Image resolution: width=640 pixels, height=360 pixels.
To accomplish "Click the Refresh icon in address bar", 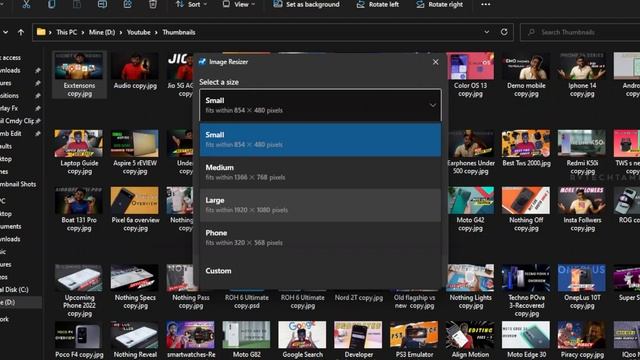I will (504, 32).
